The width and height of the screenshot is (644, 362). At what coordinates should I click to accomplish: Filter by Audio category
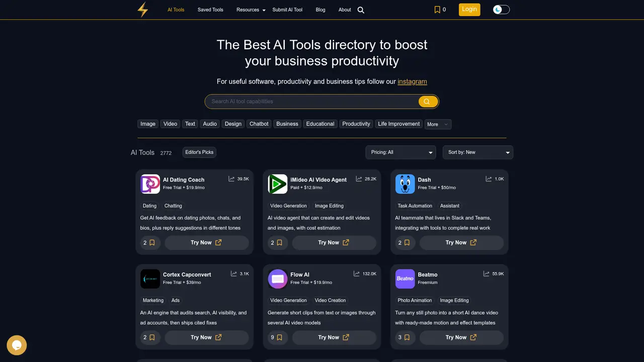(210, 124)
